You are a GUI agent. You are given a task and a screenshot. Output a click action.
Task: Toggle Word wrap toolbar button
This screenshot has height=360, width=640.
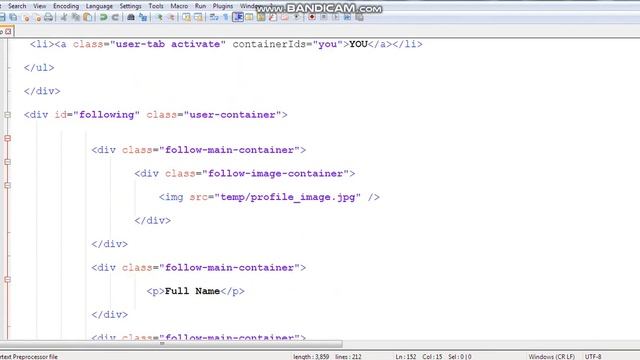(x=214, y=17)
